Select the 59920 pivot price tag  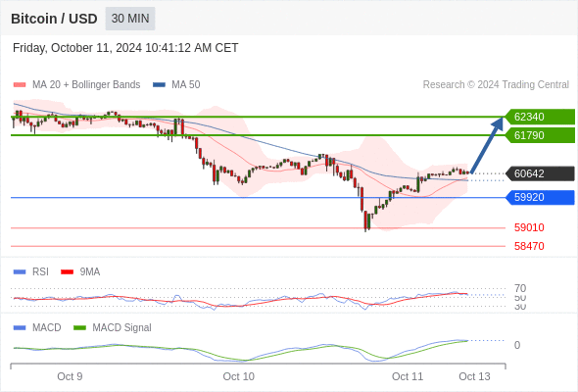point(540,197)
